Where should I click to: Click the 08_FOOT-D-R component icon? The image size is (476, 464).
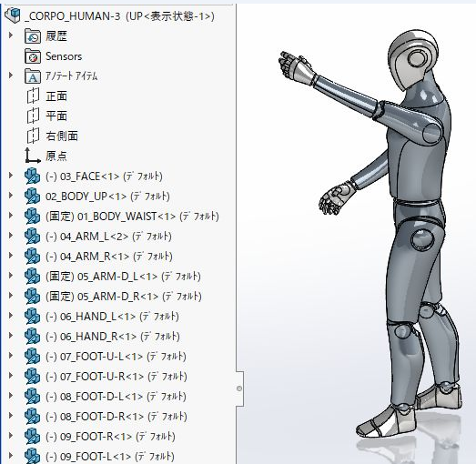32,417
